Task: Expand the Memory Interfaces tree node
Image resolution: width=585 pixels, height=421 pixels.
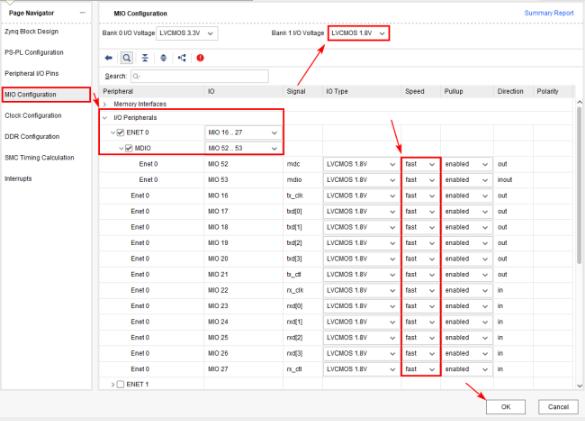Action: point(105,104)
